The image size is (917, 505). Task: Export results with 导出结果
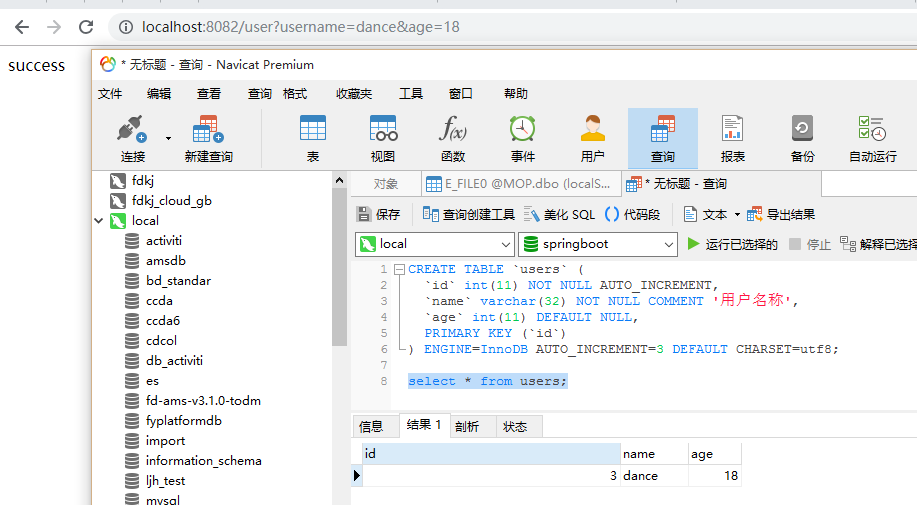(781, 215)
